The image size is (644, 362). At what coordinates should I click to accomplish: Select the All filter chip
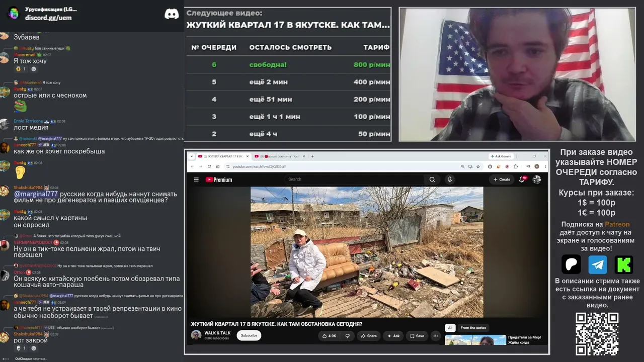tap(450, 328)
